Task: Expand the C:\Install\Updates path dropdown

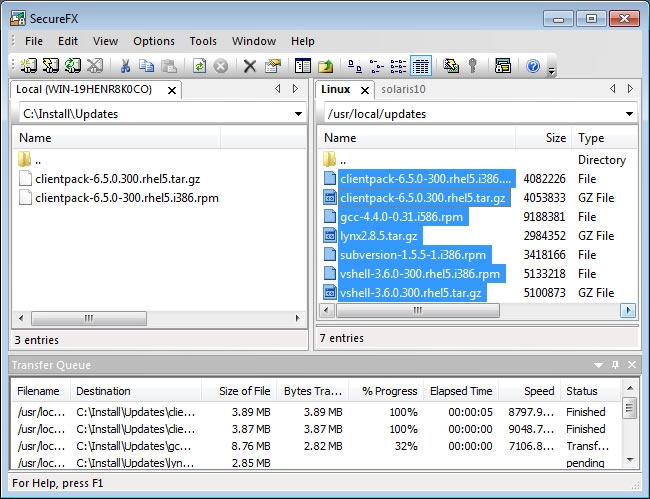Action: [298, 114]
